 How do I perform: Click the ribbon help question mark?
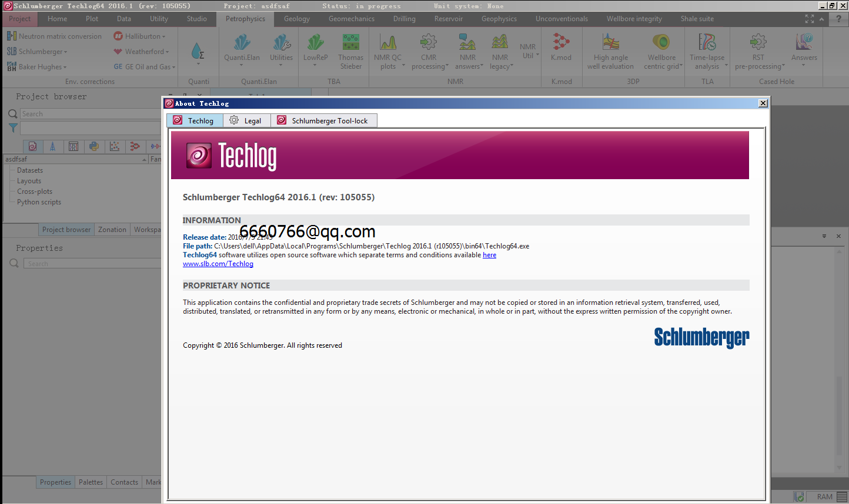click(x=838, y=19)
